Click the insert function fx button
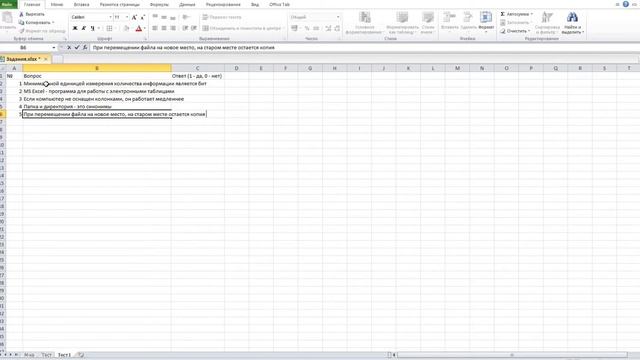Screen dimensions: 640x360 (85, 48)
